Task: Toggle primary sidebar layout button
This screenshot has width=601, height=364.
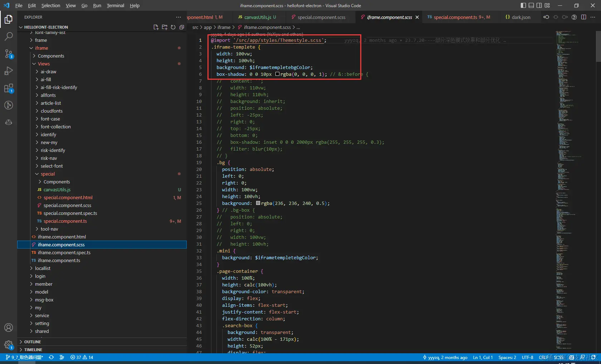Action: coord(523,5)
